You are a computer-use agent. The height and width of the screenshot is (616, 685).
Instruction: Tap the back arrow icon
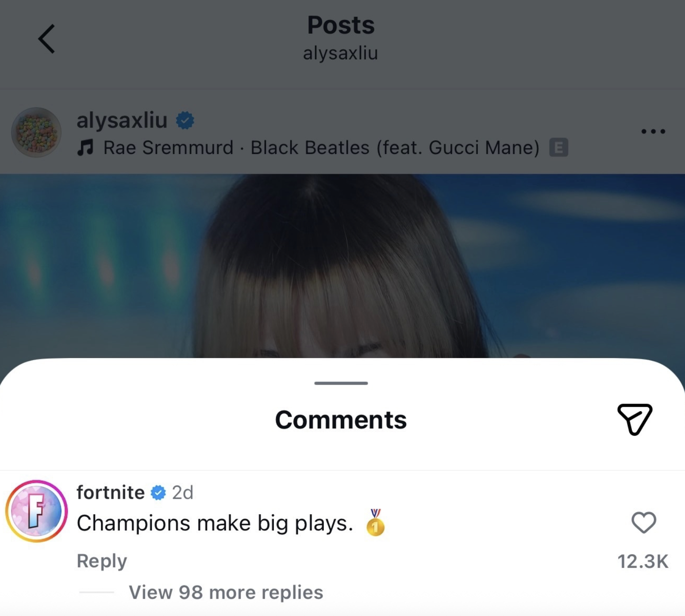(46, 39)
